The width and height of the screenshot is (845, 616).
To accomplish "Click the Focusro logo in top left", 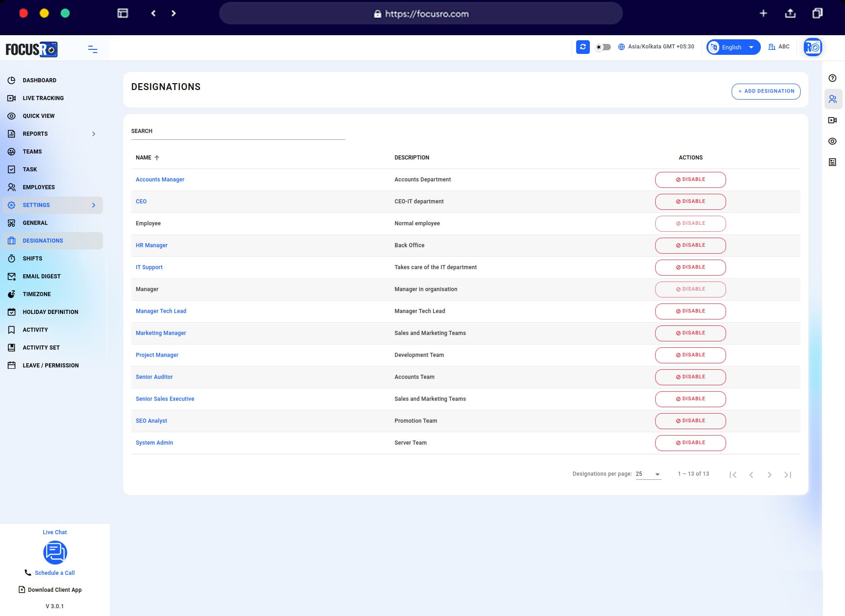I will 31,49.
